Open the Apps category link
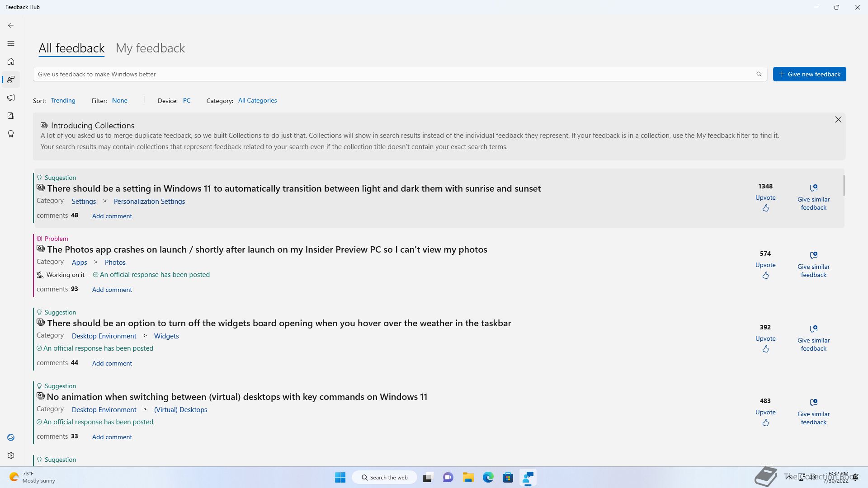 pyautogui.click(x=79, y=263)
